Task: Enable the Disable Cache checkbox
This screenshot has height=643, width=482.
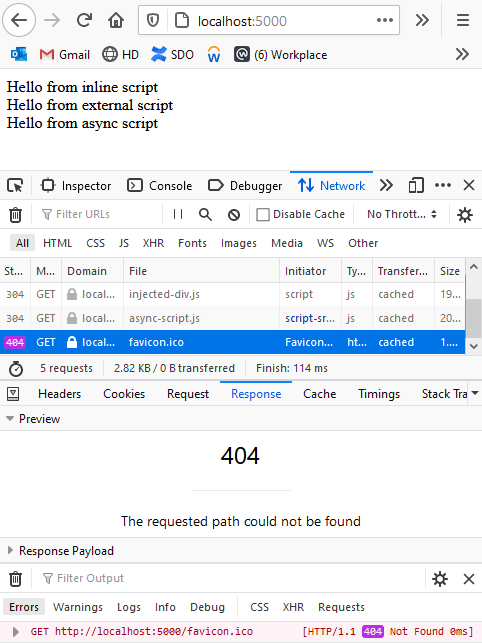Action: pos(263,214)
